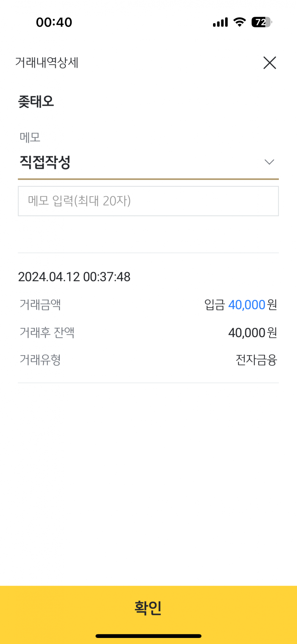Tap the cellular signal bars icon
Image resolution: width=297 pixels, height=644 pixels.
point(220,23)
